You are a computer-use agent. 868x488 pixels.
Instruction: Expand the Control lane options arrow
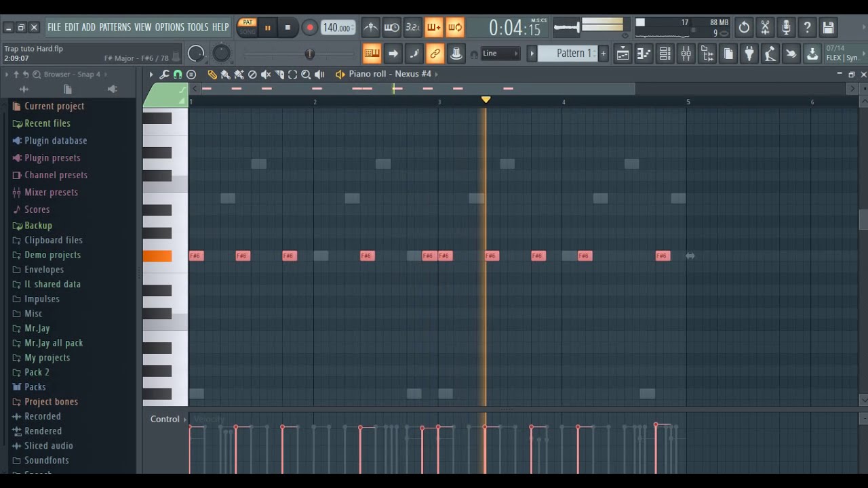tap(185, 420)
